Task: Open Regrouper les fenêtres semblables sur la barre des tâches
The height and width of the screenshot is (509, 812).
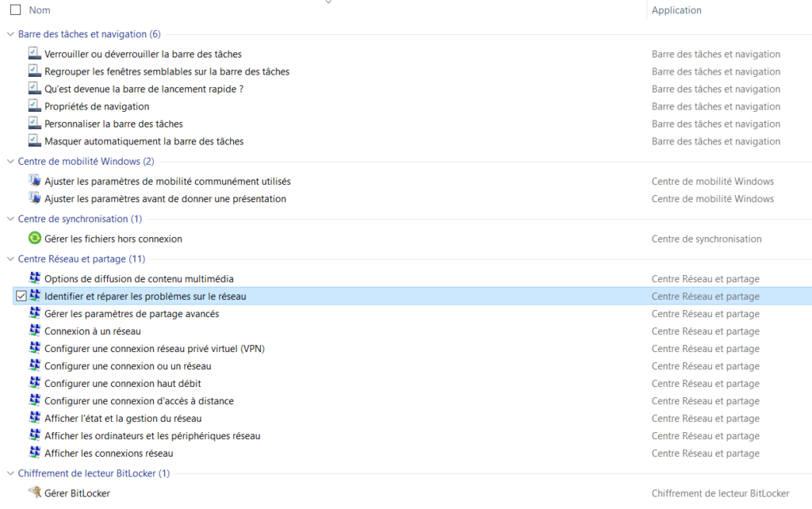Action: pyautogui.click(x=167, y=71)
